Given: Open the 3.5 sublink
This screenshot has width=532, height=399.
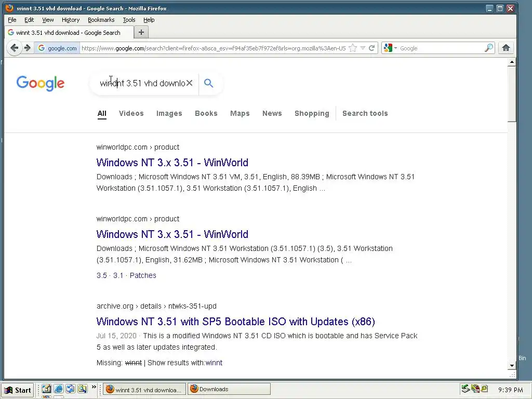Looking at the screenshot, I should 102,275.
